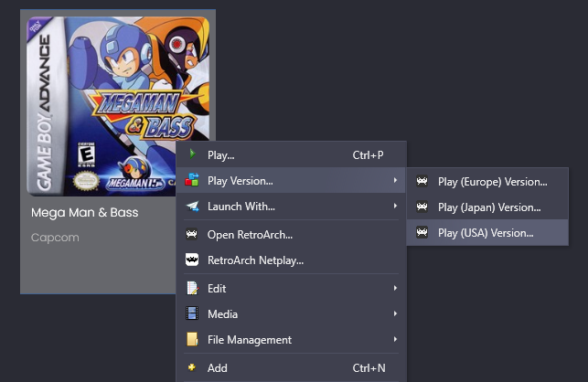588x382 pixels.
Task: Select Open RetroArch... menu entry
Action: (x=291, y=234)
